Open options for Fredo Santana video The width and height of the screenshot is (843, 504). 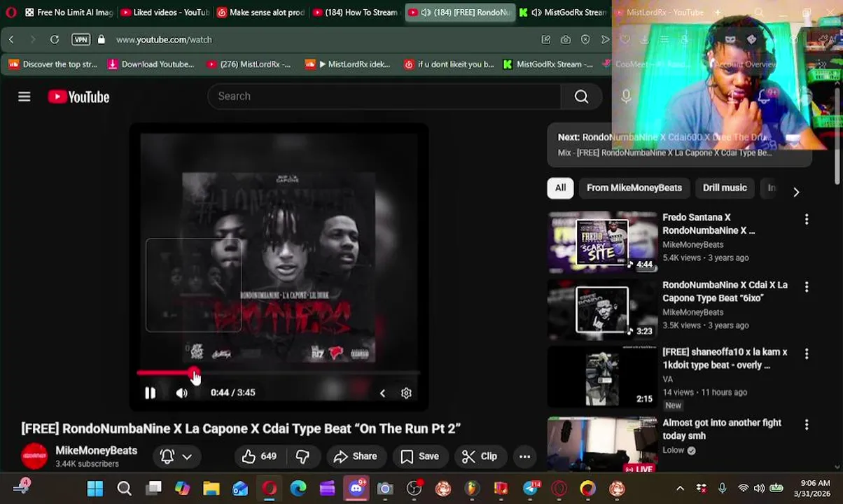pos(807,219)
